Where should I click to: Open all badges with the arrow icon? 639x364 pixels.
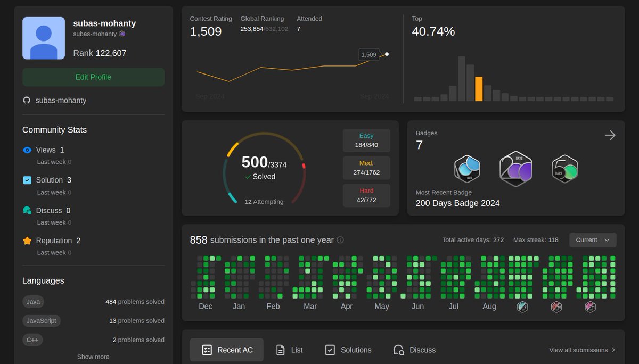610,135
